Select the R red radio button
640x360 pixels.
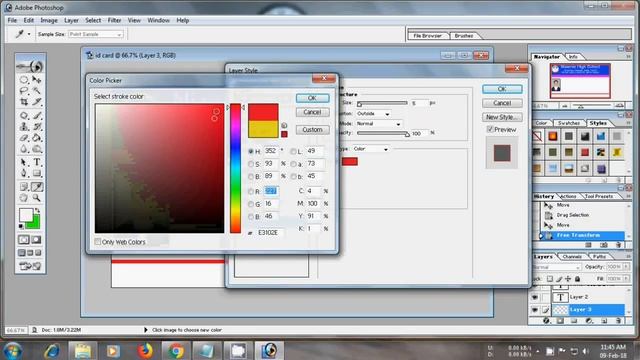(251, 191)
